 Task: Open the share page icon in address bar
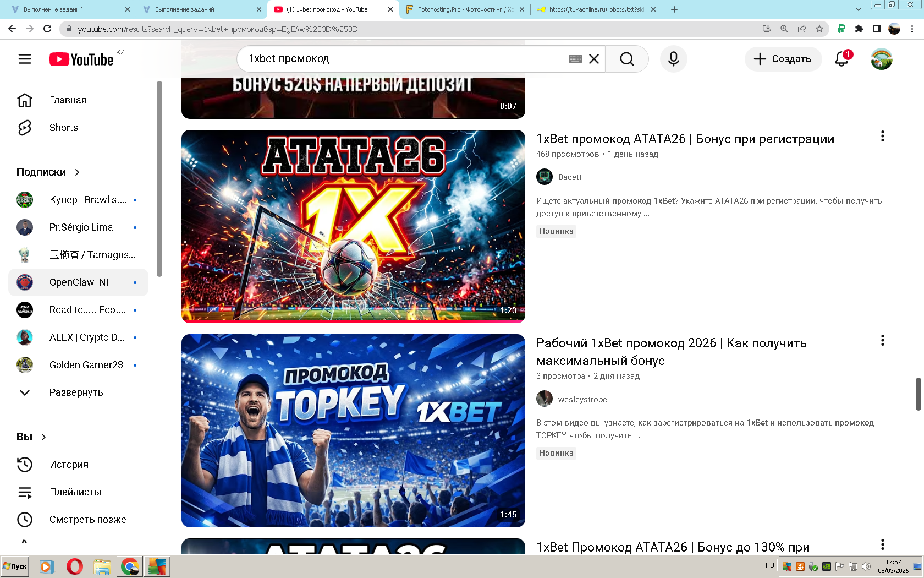[802, 29]
